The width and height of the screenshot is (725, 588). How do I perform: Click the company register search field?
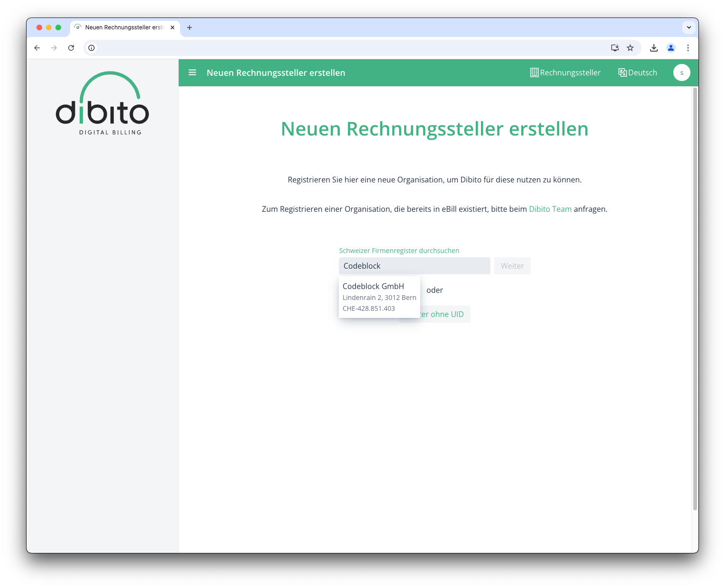click(x=414, y=266)
